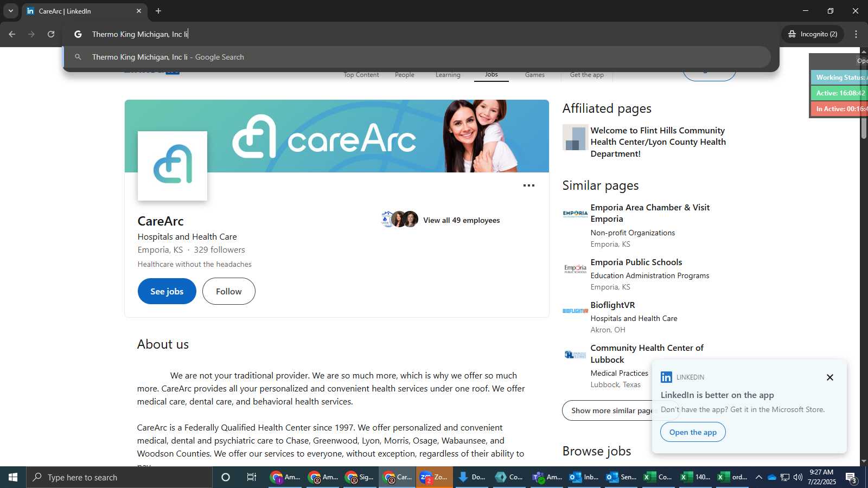Open the Chrome three-dot menu
This screenshot has width=868, height=488.
click(856, 34)
